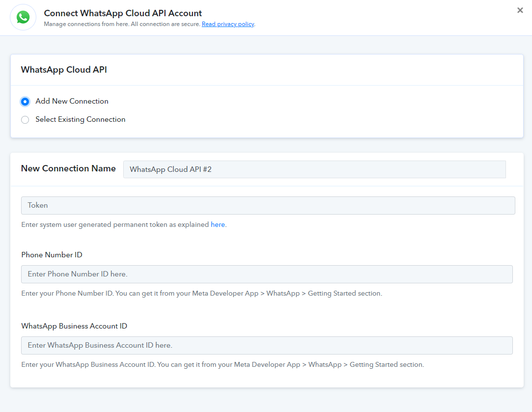Select Add New Connection radio button
The image size is (532, 412).
point(25,102)
